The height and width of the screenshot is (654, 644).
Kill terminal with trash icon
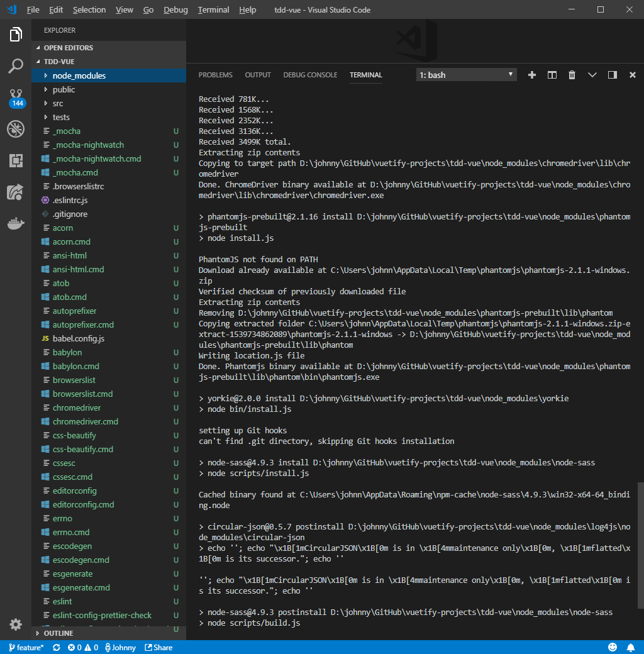[572, 75]
